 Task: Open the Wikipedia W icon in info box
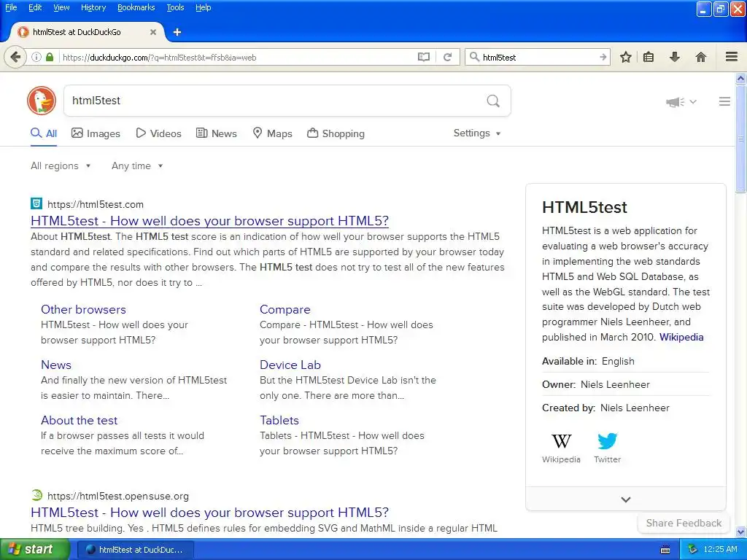(x=561, y=441)
